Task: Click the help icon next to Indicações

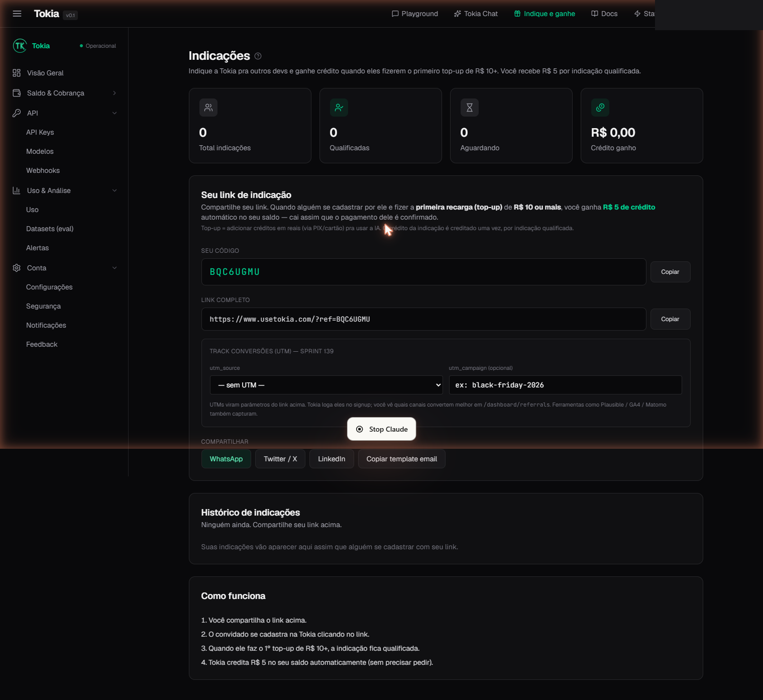Action: 258,56
